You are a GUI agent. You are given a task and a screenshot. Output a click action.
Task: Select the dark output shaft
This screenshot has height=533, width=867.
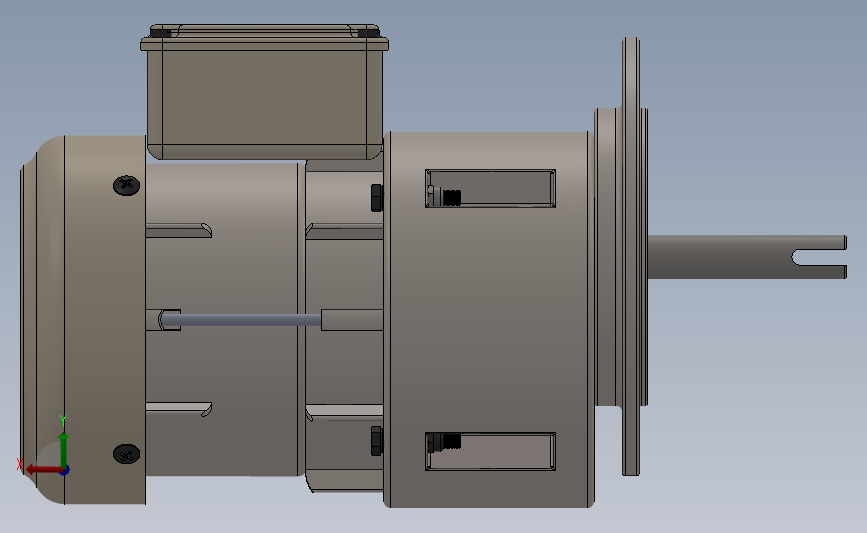746,257
